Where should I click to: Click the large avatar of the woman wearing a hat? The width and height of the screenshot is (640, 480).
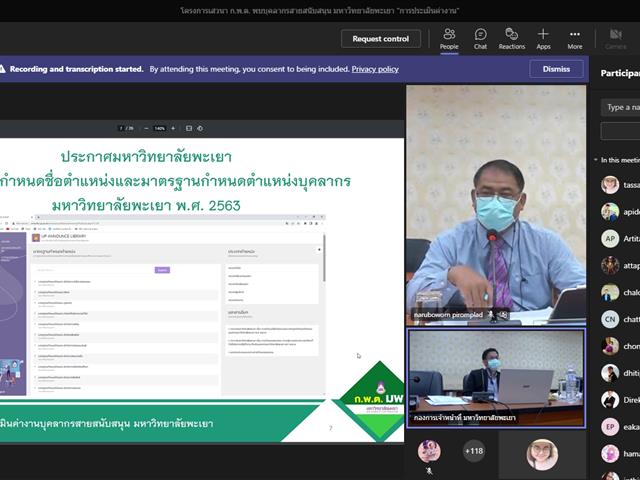click(542, 454)
